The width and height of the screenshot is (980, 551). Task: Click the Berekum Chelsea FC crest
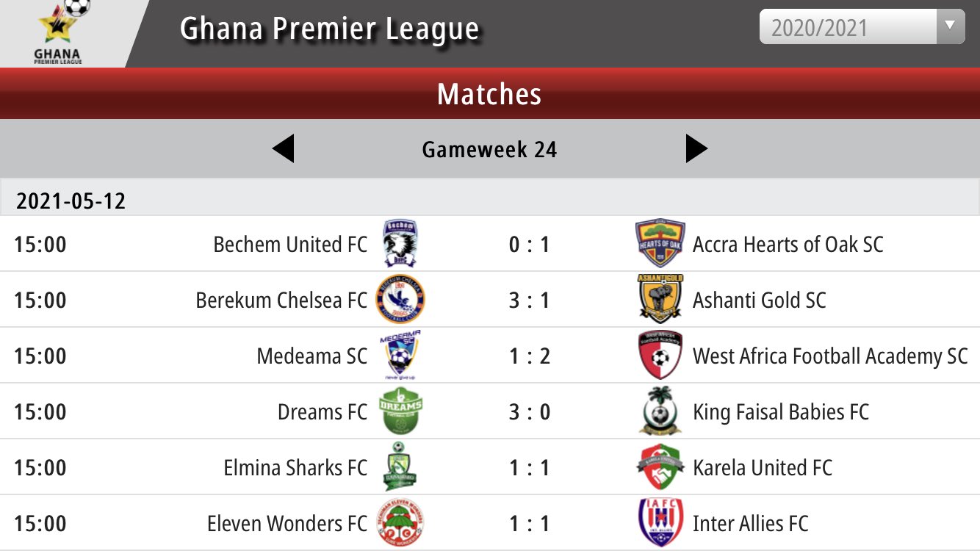pos(400,300)
